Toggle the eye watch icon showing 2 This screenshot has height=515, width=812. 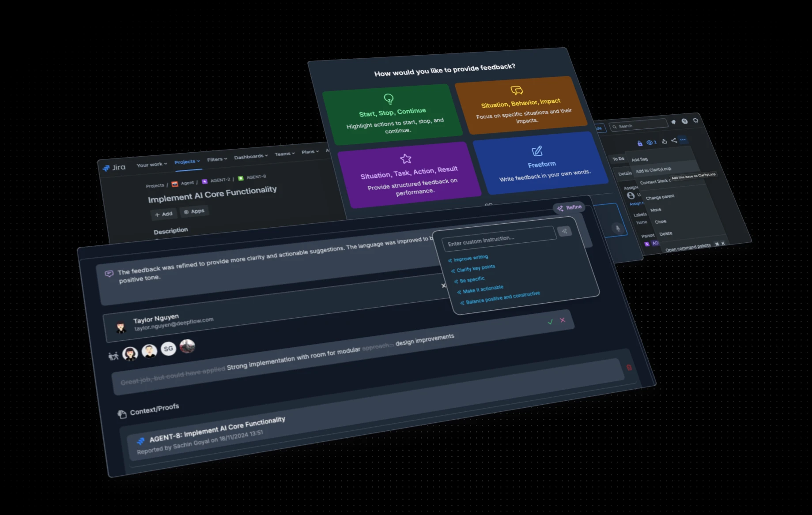(x=651, y=142)
